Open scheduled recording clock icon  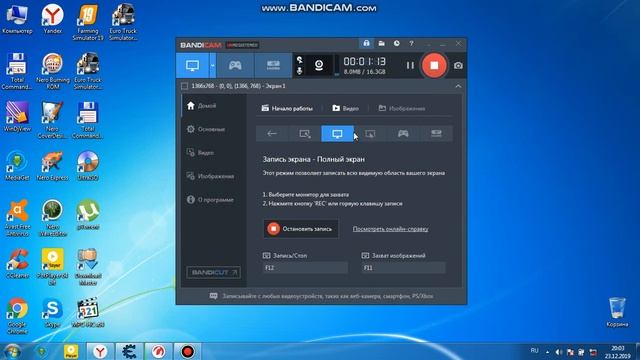pyautogui.click(x=397, y=43)
